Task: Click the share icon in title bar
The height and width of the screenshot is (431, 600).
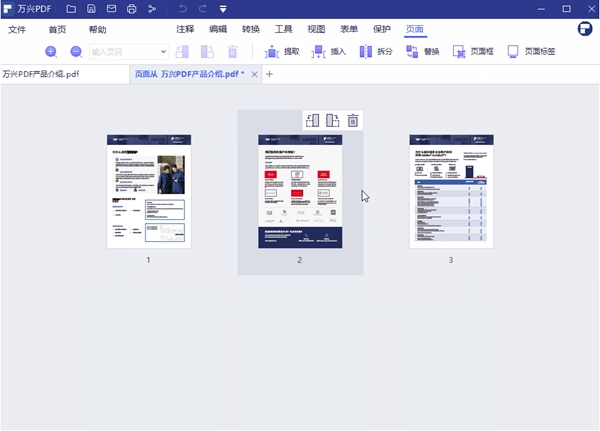Action: click(x=151, y=9)
